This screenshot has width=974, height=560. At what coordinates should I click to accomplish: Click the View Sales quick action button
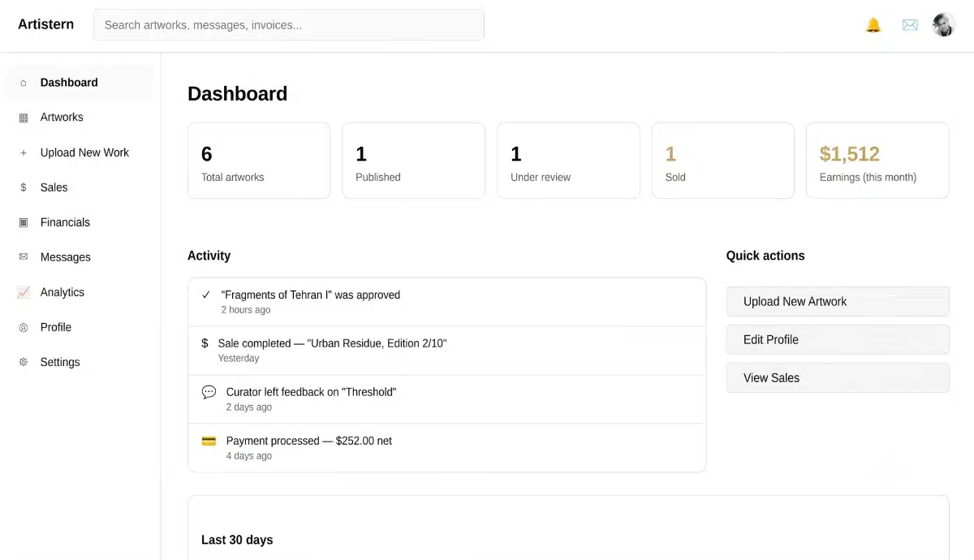838,377
